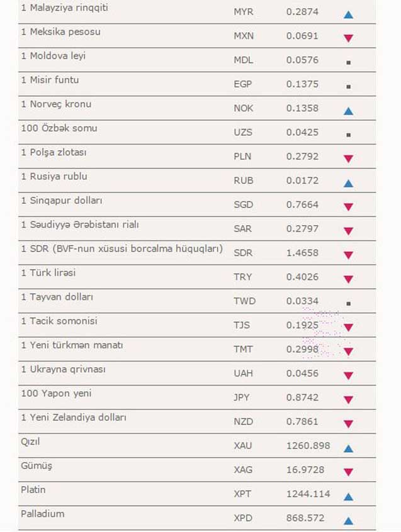The height and width of the screenshot is (532, 401).
Task: Click the '100 Yapon yeni' label
Action: point(56,393)
